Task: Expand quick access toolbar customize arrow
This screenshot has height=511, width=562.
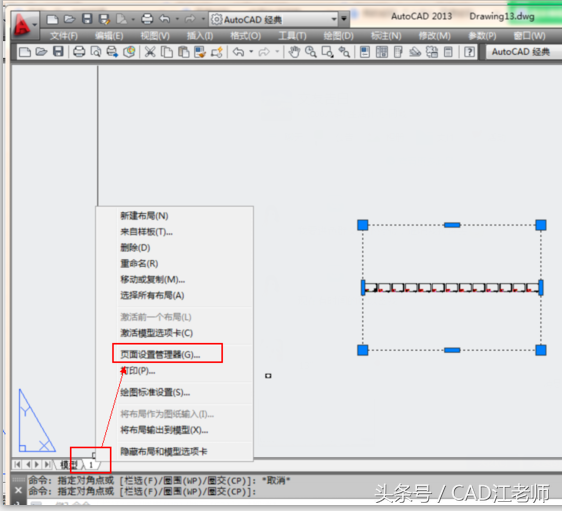Action: click(x=344, y=18)
